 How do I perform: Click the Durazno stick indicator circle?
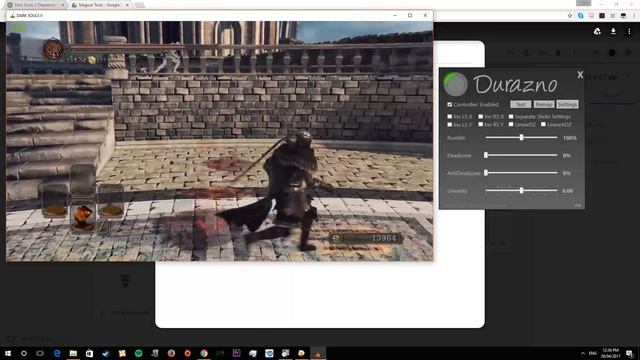456,84
